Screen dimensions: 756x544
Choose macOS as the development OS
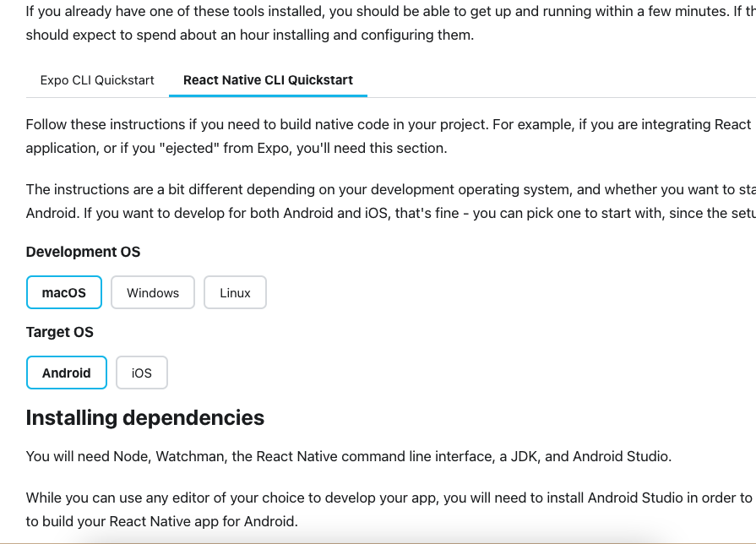point(64,293)
